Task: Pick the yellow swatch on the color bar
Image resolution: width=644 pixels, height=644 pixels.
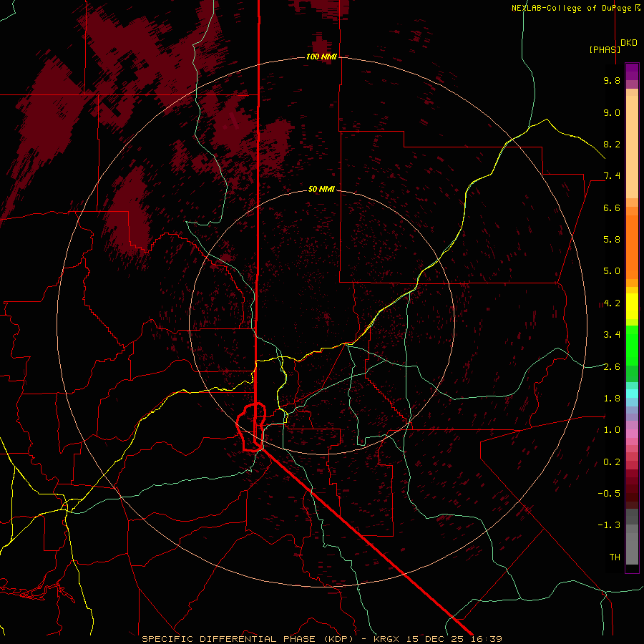Action: [x=632, y=306]
